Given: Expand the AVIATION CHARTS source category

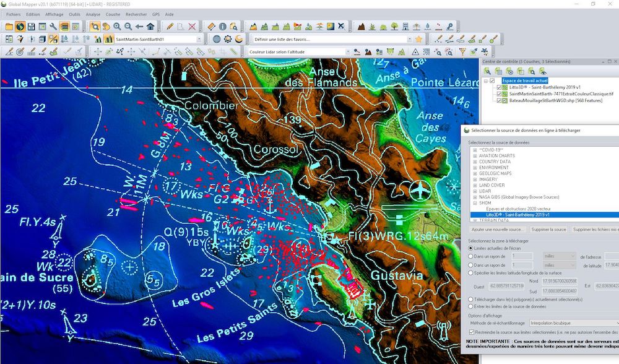Looking at the screenshot, I should pyautogui.click(x=475, y=156).
